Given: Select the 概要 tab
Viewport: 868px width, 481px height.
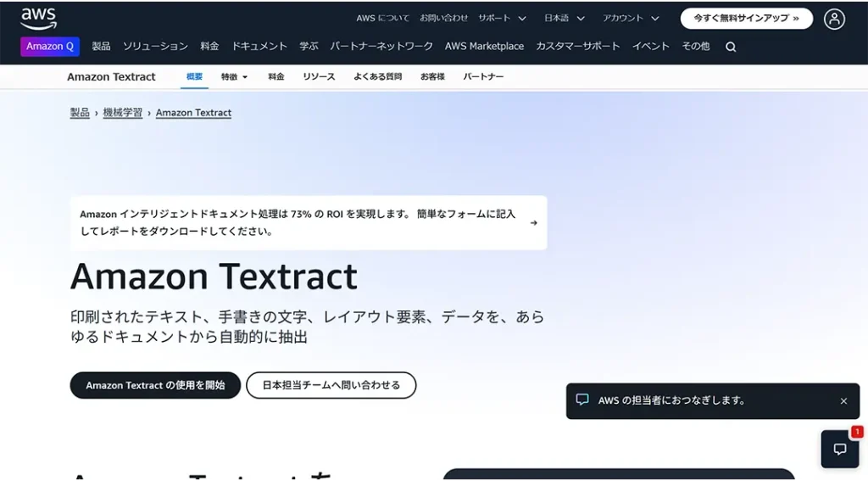Looking at the screenshot, I should 194,76.
